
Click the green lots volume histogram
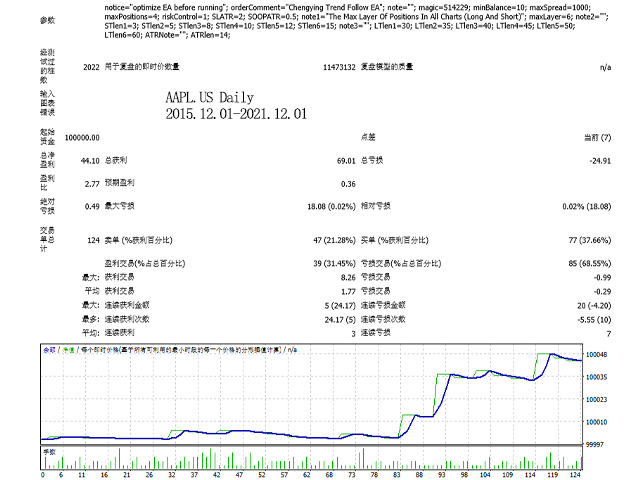(311, 459)
